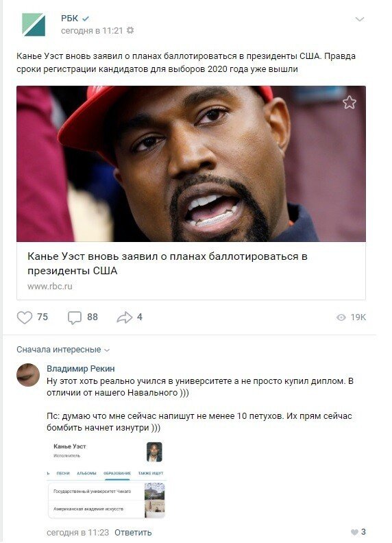This screenshot has height=543, width=392.
Task: View the post views eye counter
Action: click(x=351, y=317)
